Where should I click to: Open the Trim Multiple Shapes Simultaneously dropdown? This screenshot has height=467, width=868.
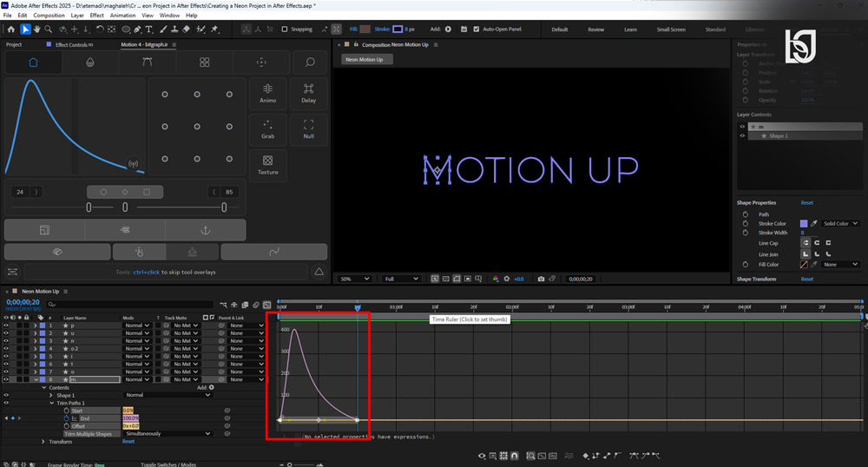point(168,434)
